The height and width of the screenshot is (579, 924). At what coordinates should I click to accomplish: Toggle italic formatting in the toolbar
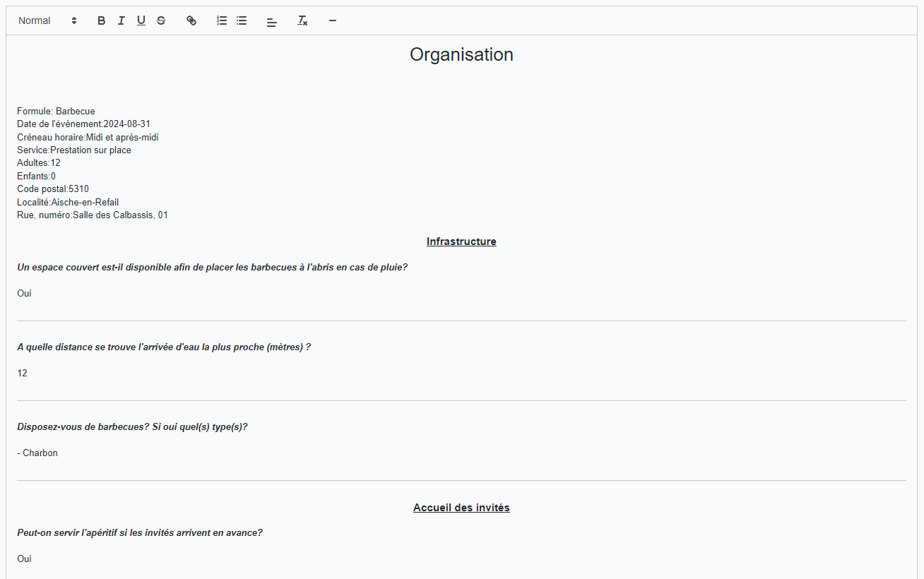pos(121,20)
